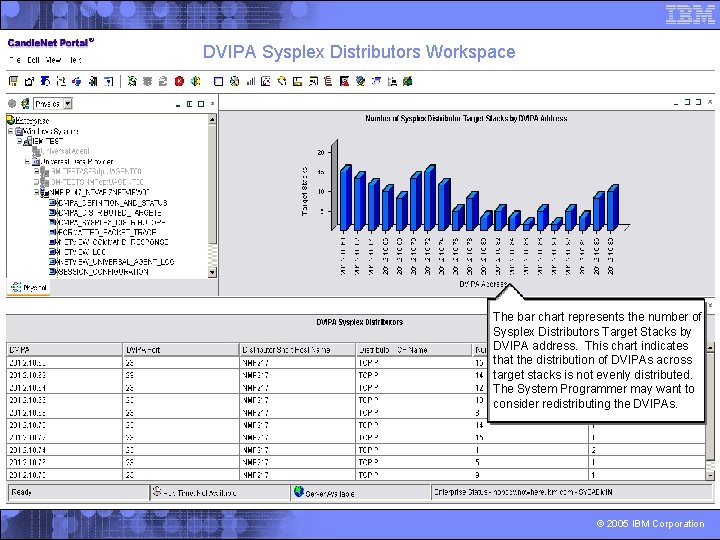Image resolution: width=720 pixels, height=540 pixels.
Task: Click the globe Browser view icon
Action: [360, 81]
